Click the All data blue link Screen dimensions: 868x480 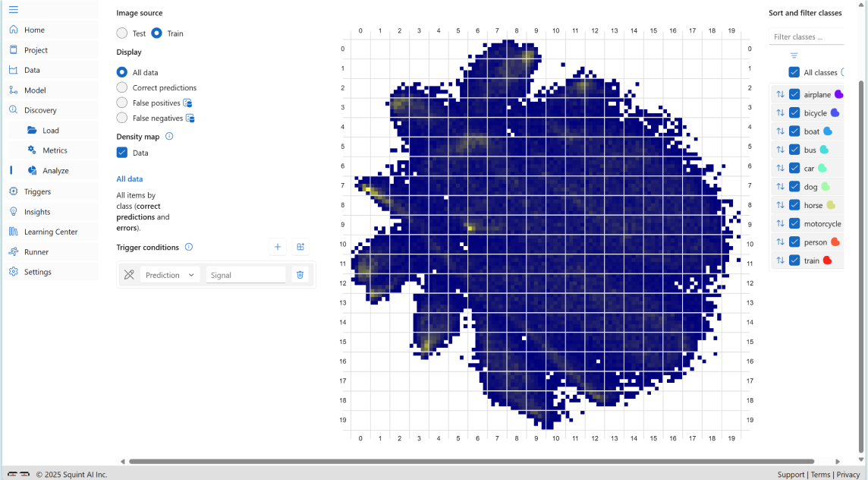click(x=130, y=179)
